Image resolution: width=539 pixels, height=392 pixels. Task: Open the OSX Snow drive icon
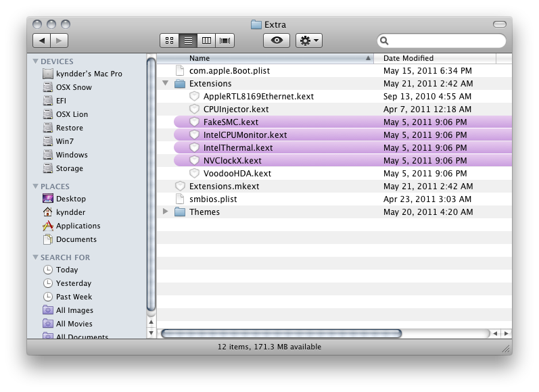48,87
